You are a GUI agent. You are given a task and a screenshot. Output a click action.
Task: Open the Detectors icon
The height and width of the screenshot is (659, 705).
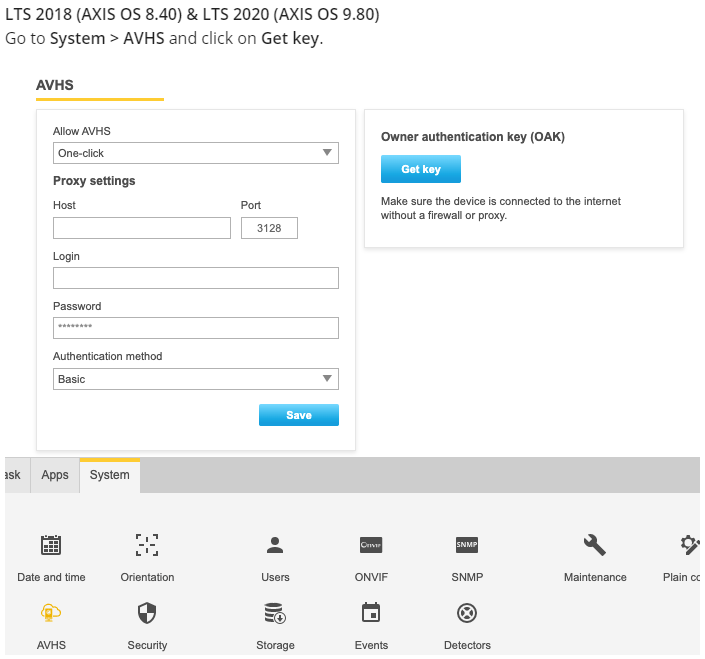point(467,613)
